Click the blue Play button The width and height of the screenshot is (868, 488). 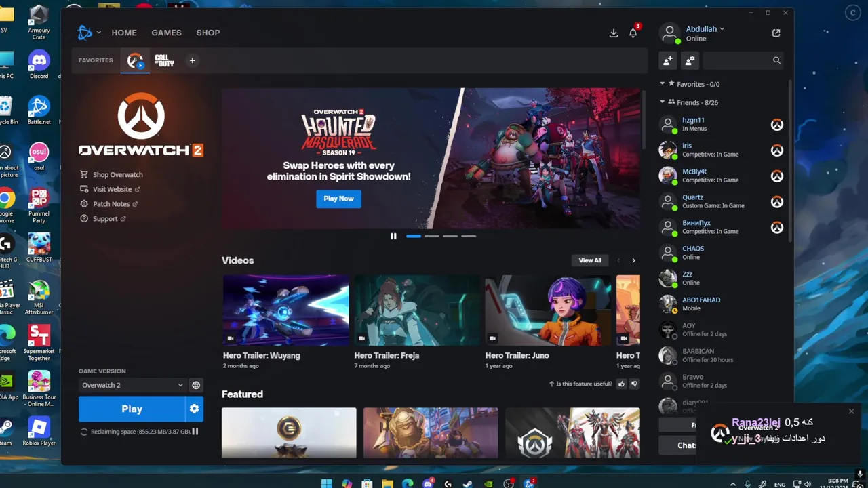click(x=132, y=409)
